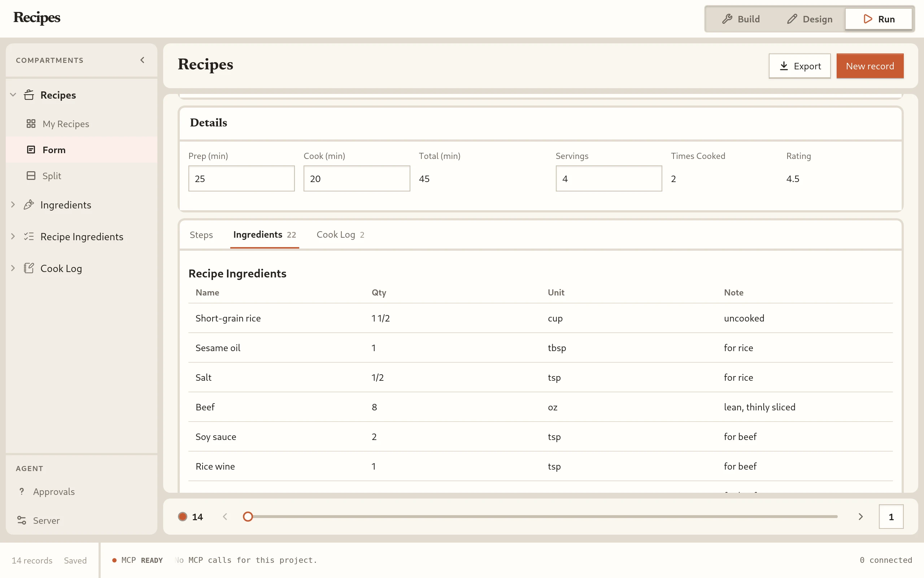Image resolution: width=924 pixels, height=578 pixels.
Task: Click the Run play icon
Action: click(x=867, y=19)
